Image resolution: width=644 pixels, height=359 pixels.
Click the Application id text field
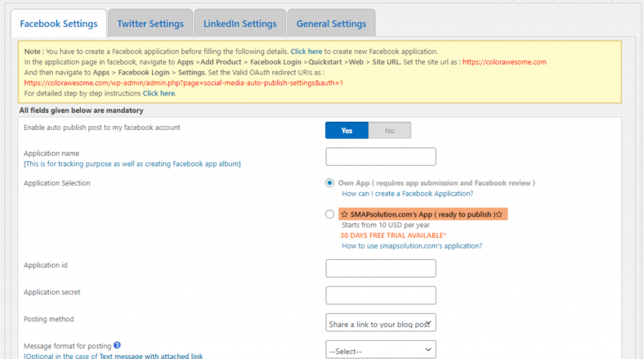coord(381,268)
